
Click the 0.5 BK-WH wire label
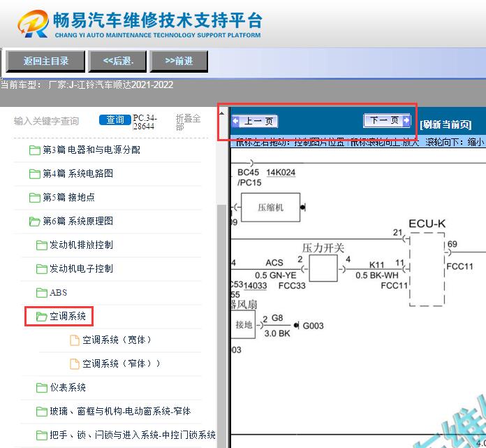point(377,275)
